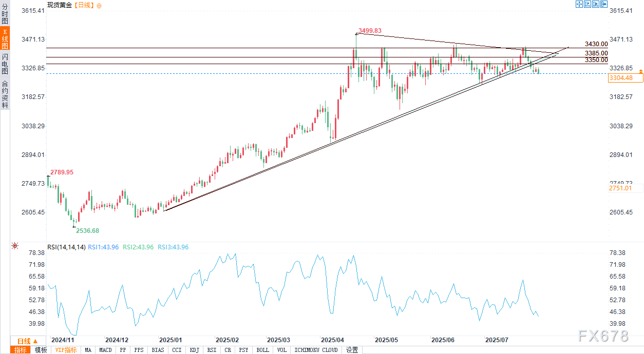
Task: Select the VIP指标 indicator tab
Action: pos(66,350)
